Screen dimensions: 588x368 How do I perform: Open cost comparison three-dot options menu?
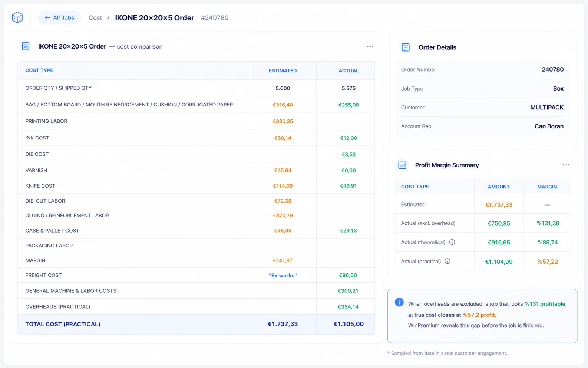point(370,46)
